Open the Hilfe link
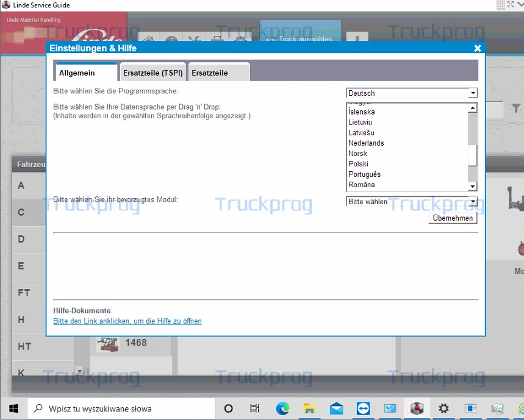524x420 pixels. (127, 321)
